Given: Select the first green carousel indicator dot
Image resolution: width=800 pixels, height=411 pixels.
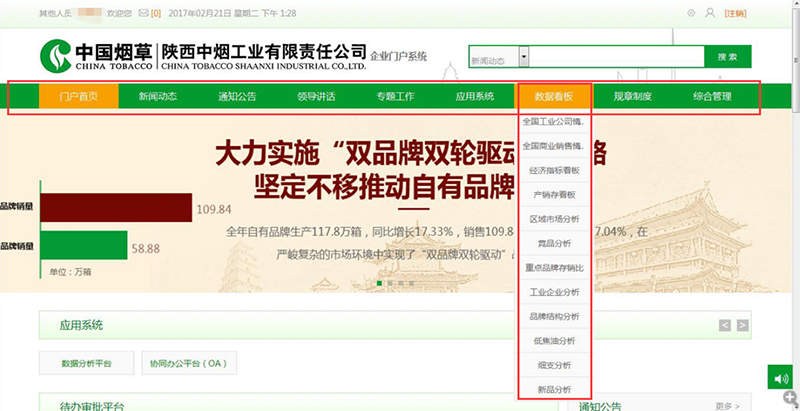Looking at the screenshot, I should 379,283.
